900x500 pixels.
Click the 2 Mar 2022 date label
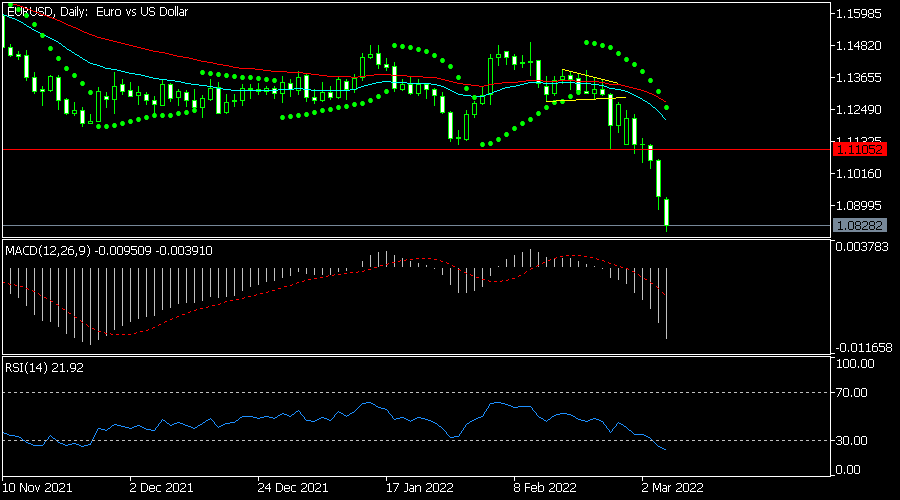pos(672,488)
